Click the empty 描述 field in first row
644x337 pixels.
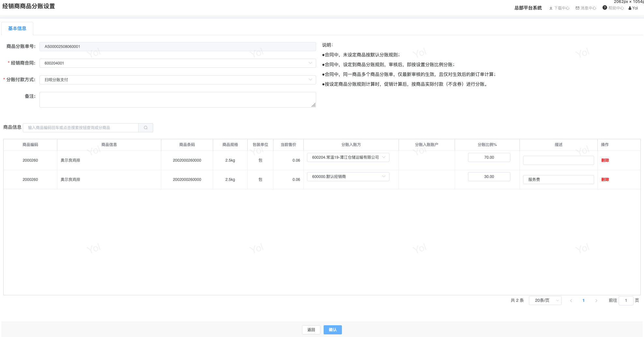point(559,160)
